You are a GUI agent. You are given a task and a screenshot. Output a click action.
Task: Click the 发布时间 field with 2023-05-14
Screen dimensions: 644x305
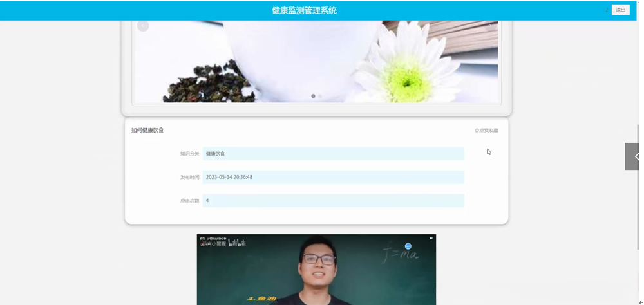(333, 178)
